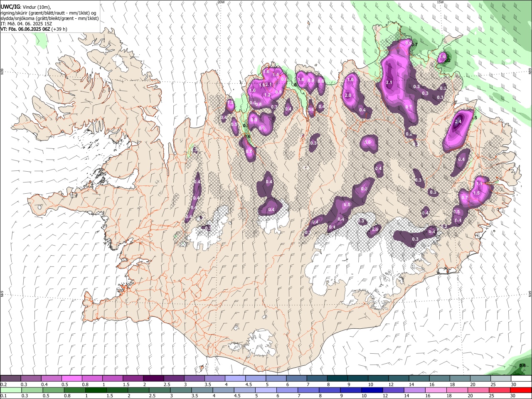Pick the darkest purple 2–2.5 upper legend swatch
The width and height of the screenshot is (532, 399).
point(153,379)
